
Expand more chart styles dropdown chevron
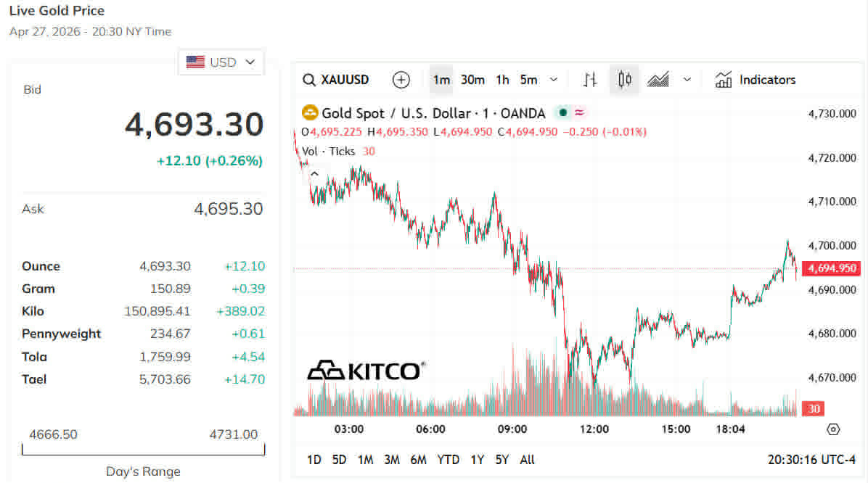tap(687, 80)
